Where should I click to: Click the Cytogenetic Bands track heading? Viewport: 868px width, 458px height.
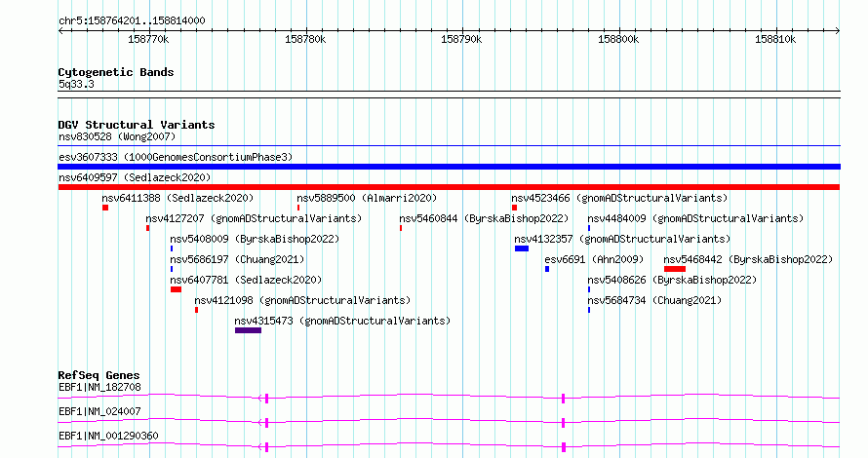116,72
